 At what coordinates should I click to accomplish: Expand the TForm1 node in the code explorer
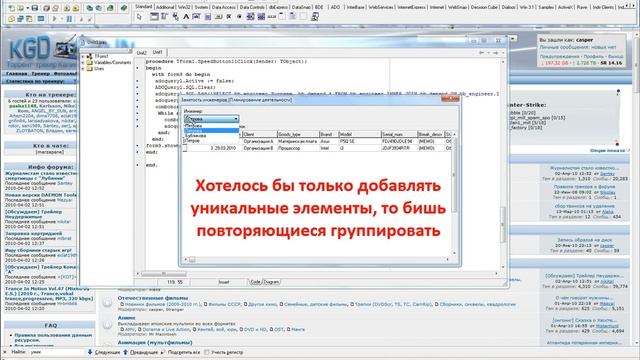coord(83,56)
